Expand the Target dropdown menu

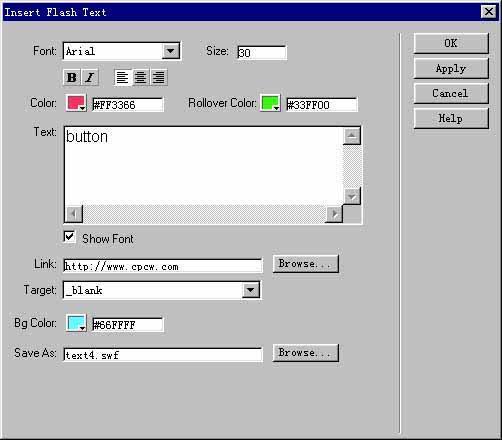click(x=251, y=290)
